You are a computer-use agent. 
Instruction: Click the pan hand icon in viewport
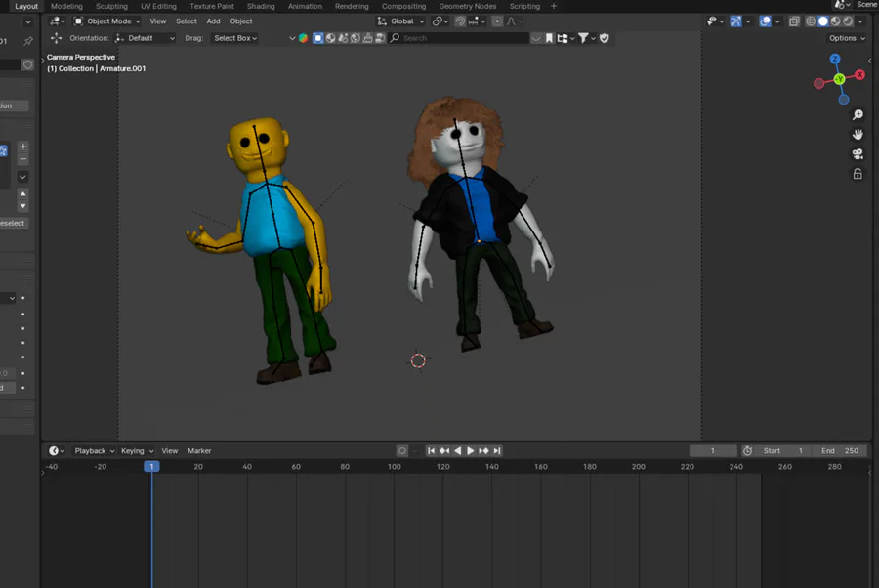(858, 135)
